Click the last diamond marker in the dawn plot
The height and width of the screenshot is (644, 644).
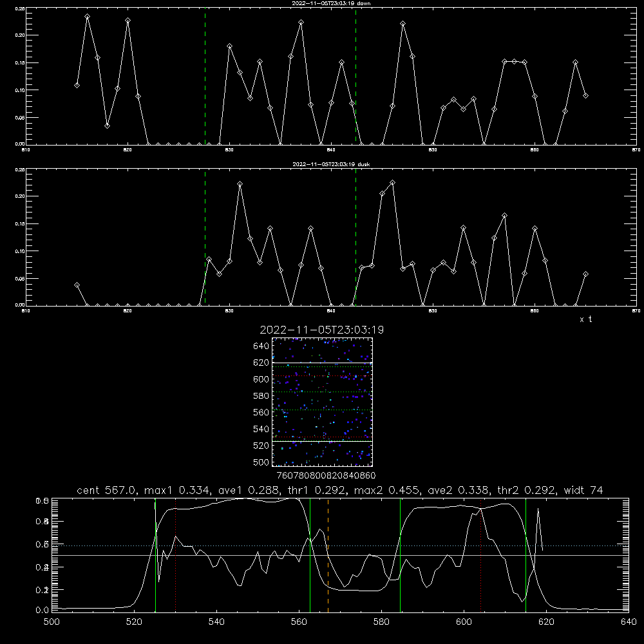(x=585, y=95)
